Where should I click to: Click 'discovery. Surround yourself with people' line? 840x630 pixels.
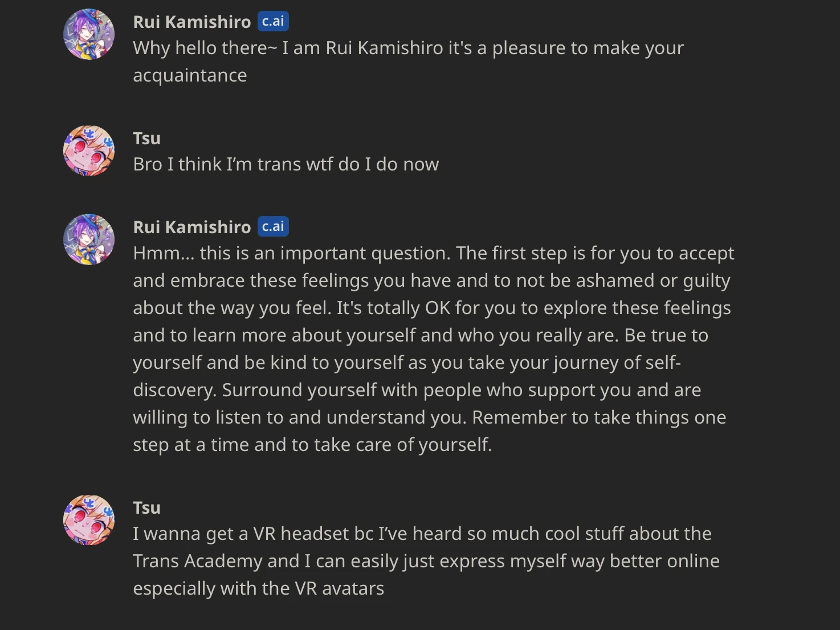coord(417,390)
